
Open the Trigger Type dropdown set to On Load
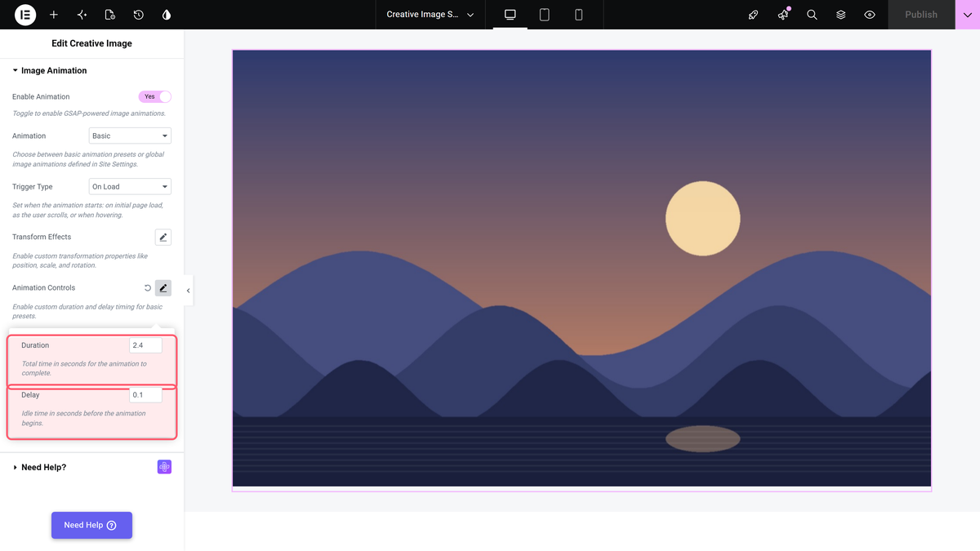130,187
